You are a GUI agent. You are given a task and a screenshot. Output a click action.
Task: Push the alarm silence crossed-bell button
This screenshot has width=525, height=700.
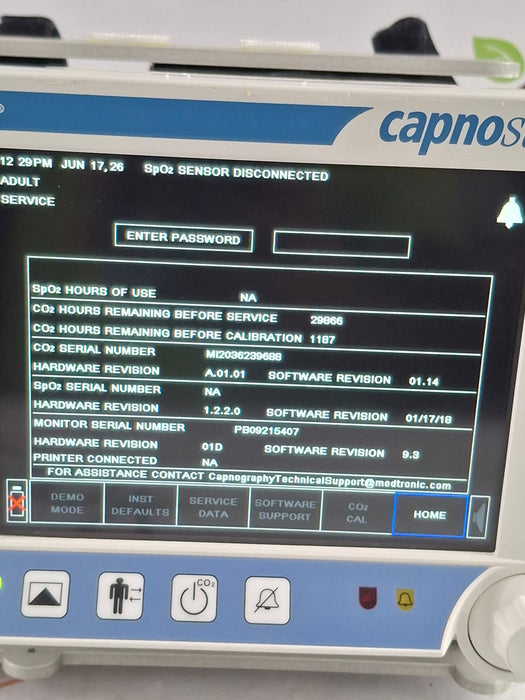coord(267,600)
